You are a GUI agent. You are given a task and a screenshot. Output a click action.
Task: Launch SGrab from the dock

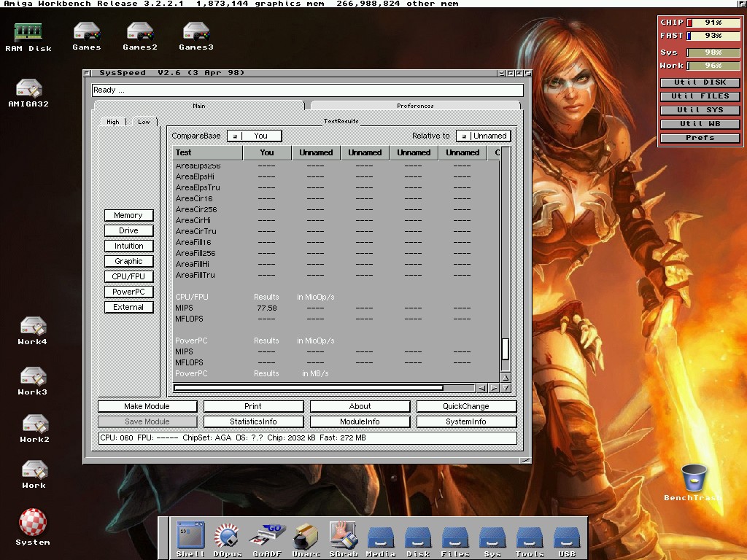pos(343,538)
